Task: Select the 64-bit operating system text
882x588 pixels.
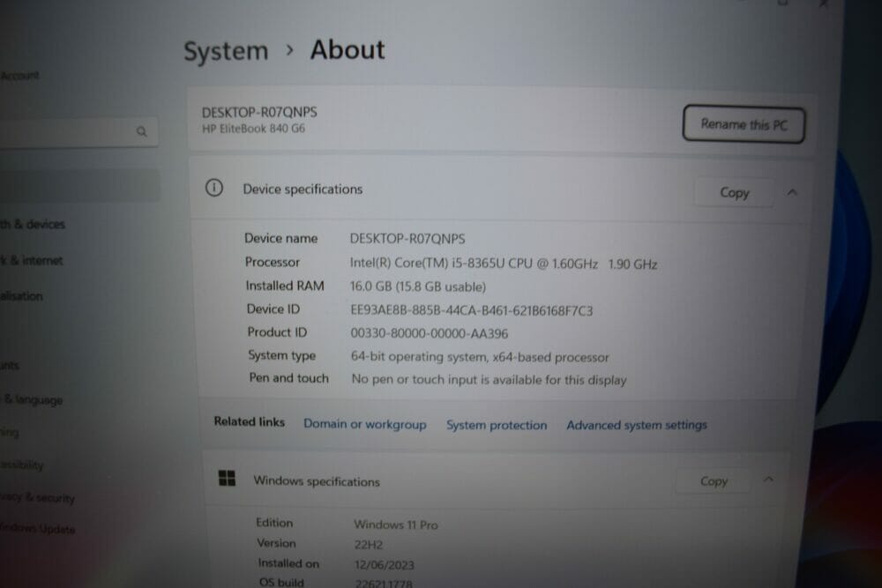Action: click(x=480, y=357)
